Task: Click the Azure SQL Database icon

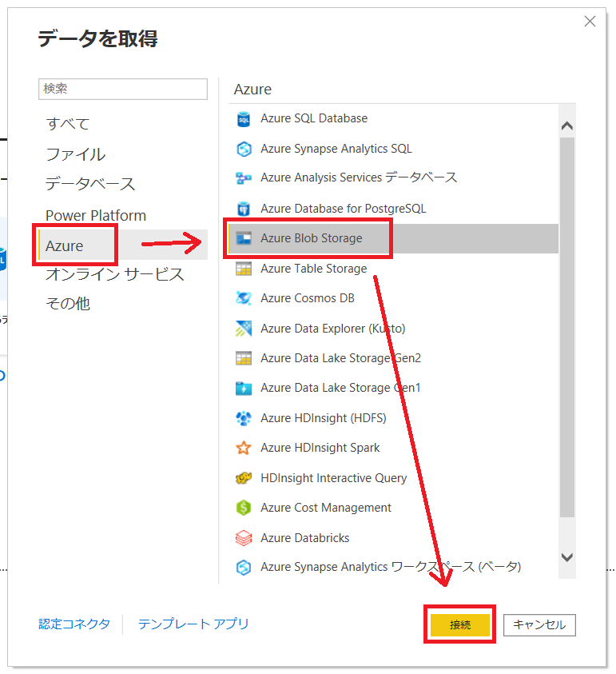Action: coord(244,119)
